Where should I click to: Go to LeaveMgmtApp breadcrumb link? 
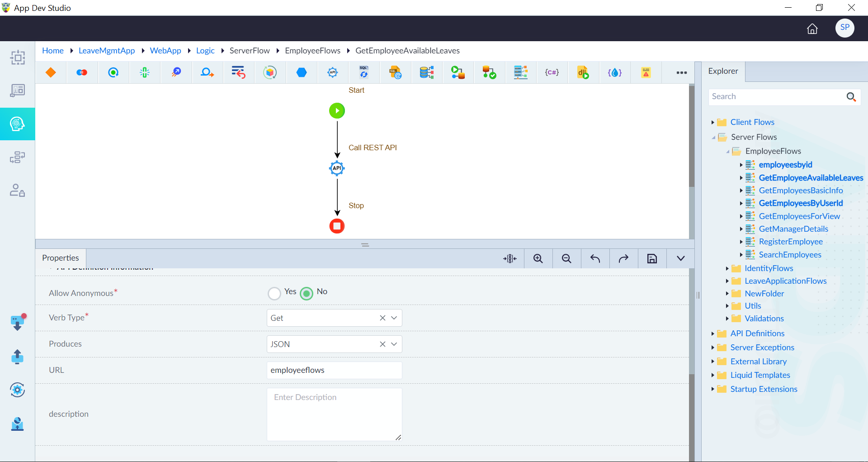pyautogui.click(x=107, y=51)
